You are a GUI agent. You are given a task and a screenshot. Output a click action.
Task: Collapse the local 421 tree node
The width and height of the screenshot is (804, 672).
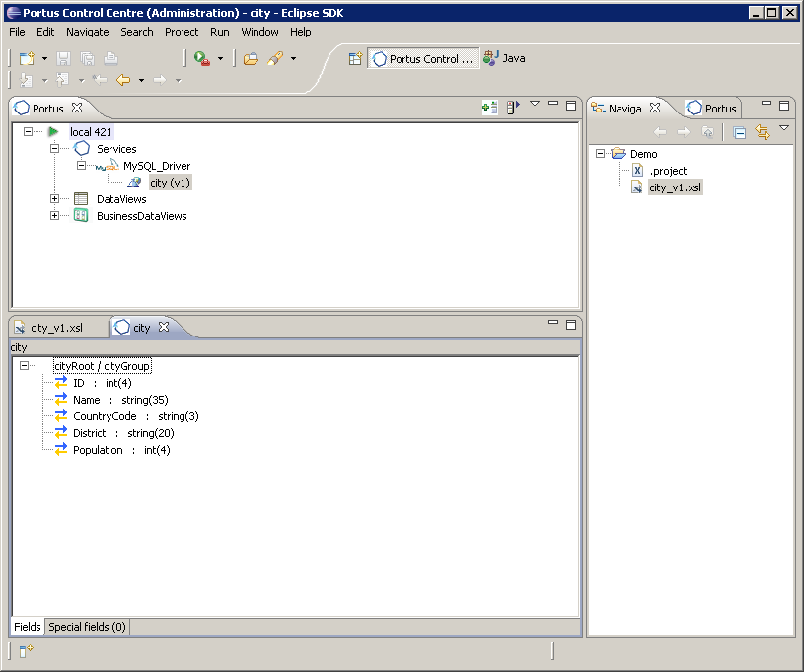(x=29, y=132)
